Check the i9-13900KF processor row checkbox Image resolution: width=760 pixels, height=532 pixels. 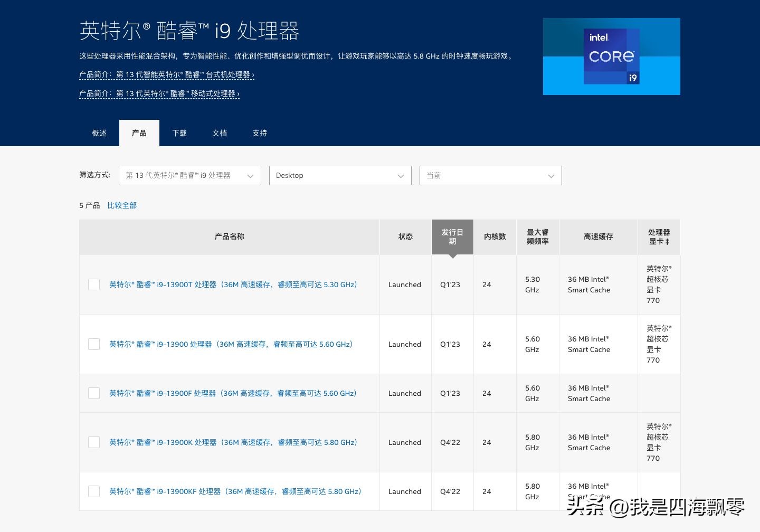(93, 491)
